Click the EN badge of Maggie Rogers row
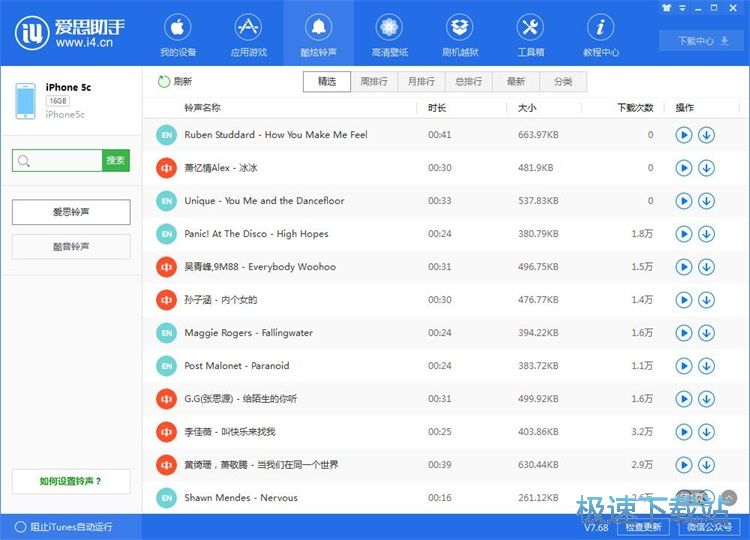Viewport: 750px width, 540px height. tap(166, 333)
